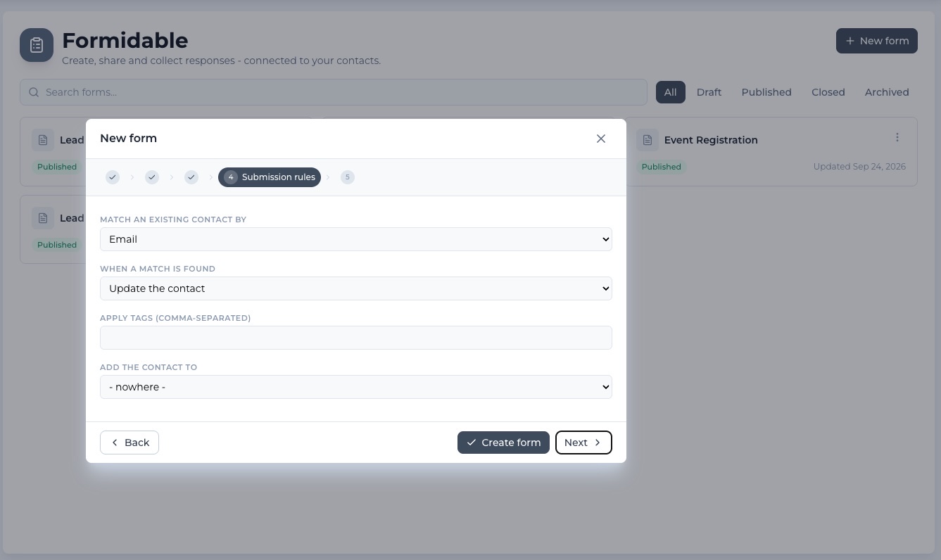This screenshot has width=941, height=560.
Task: Click the 'Apply tags (comma-separated)' label
Action: point(175,318)
